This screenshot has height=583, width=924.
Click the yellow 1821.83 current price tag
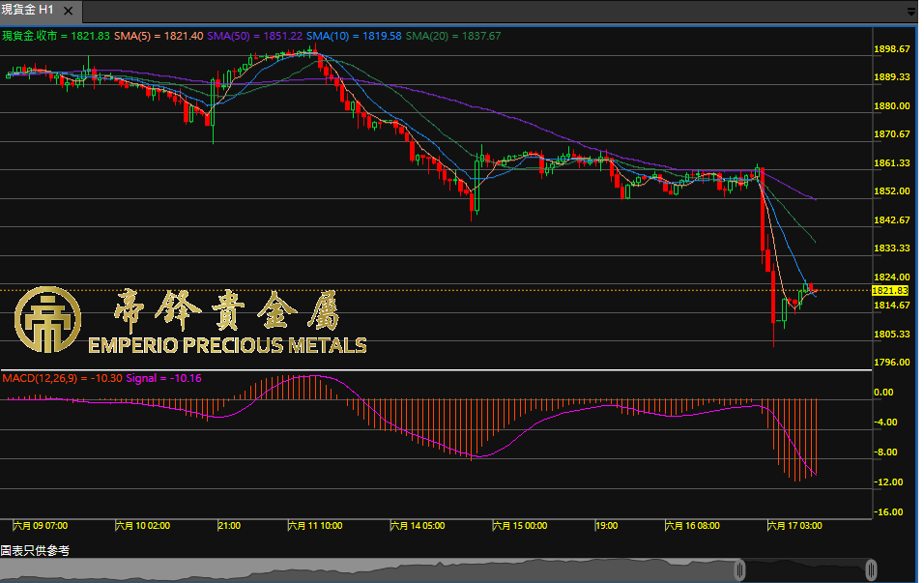click(x=889, y=290)
